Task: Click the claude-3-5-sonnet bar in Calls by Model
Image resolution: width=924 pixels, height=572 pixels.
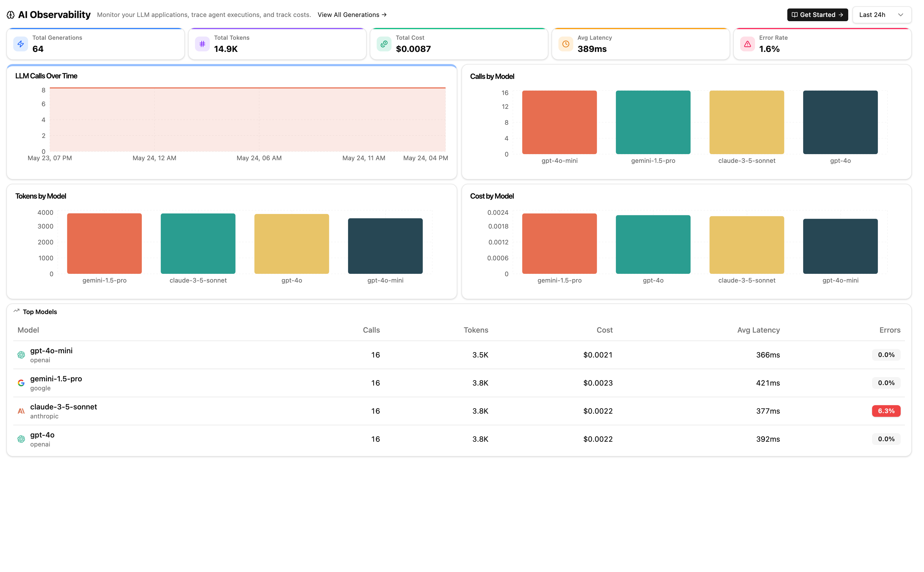Action: (x=747, y=122)
